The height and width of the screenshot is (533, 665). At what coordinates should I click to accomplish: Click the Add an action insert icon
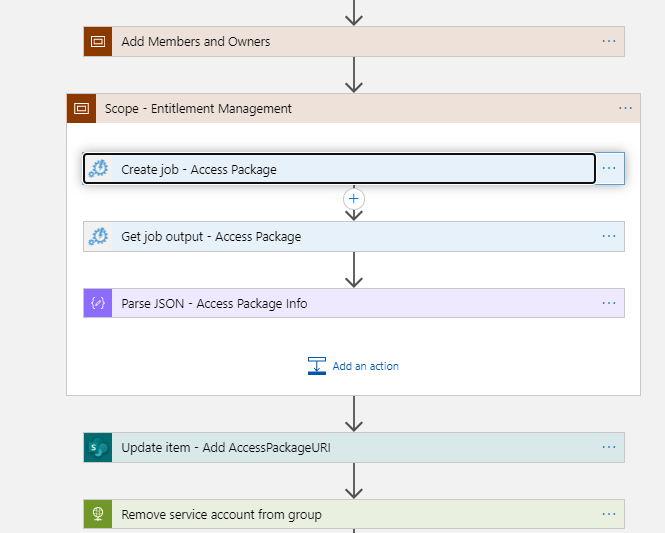317,366
